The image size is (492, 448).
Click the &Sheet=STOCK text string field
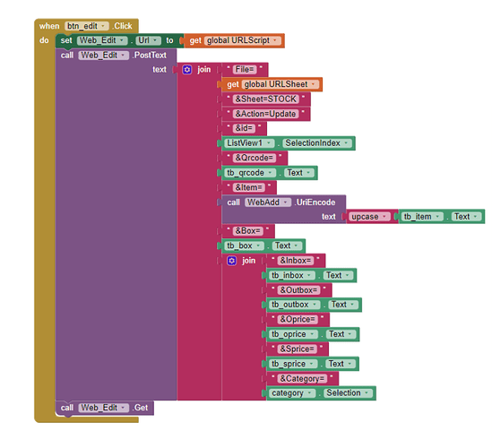(266, 99)
